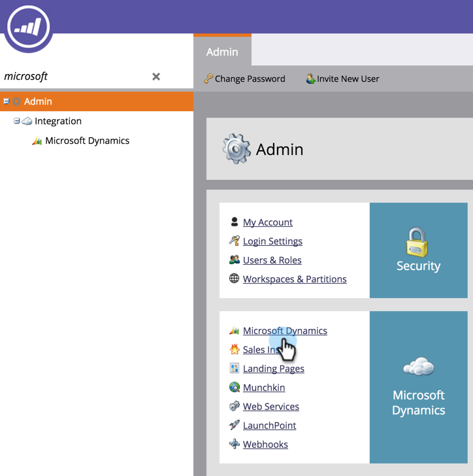473x476 pixels.
Task: Open the Users & Roles link
Action: coord(272,260)
